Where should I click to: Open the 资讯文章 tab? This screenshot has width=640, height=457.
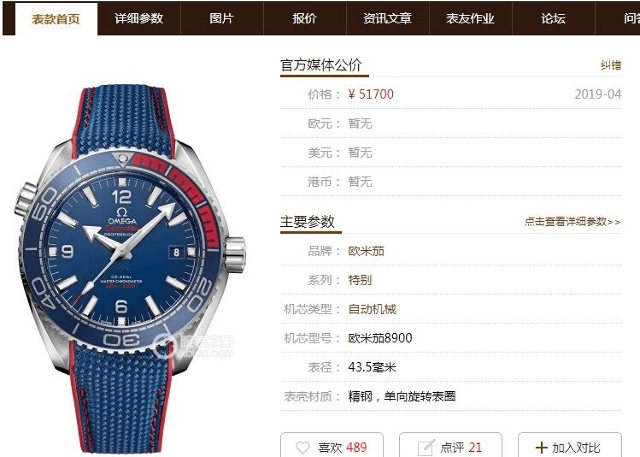[x=388, y=18]
